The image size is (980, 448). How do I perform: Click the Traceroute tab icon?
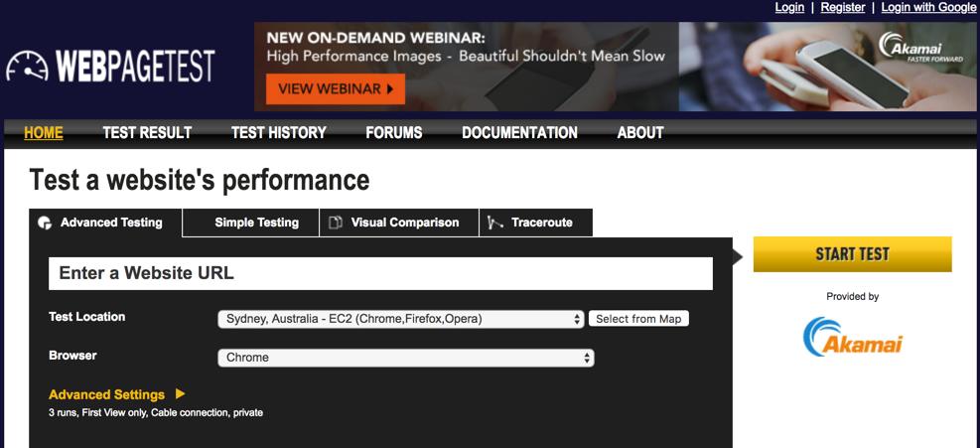(x=495, y=223)
